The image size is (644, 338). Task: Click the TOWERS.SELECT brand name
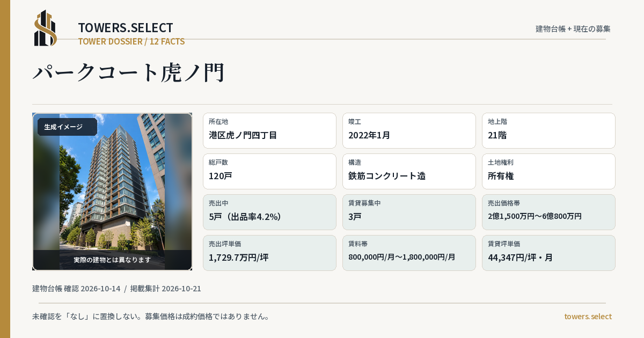(x=126, y=28)
